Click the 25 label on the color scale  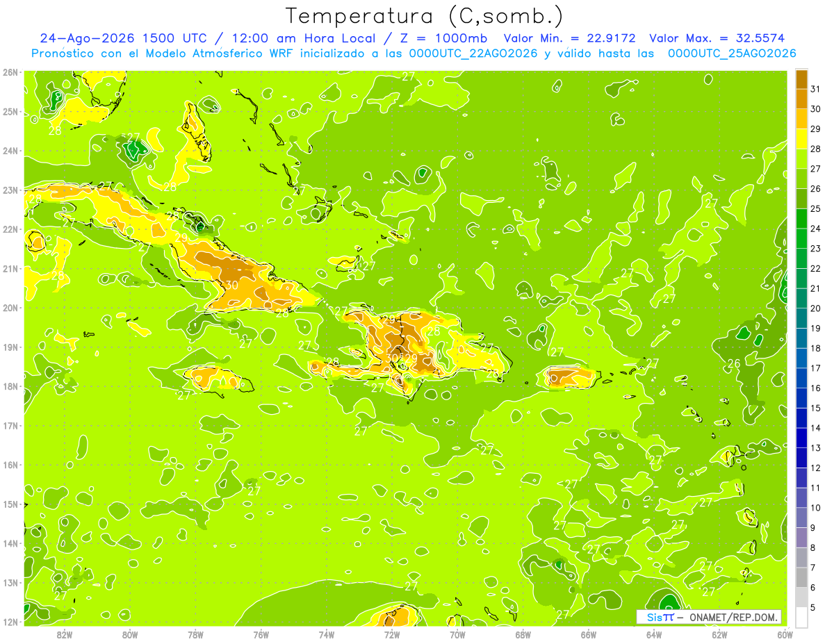(815, 208)
